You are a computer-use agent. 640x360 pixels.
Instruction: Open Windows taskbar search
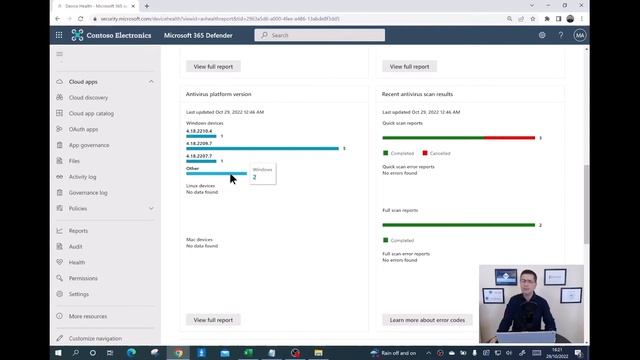click(76, 353)
